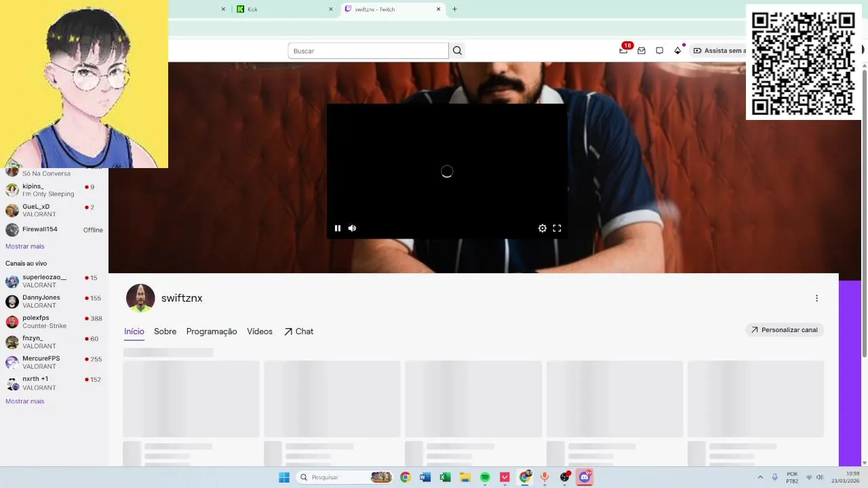Type in the Buscar search field

click(x=368, y=51)
